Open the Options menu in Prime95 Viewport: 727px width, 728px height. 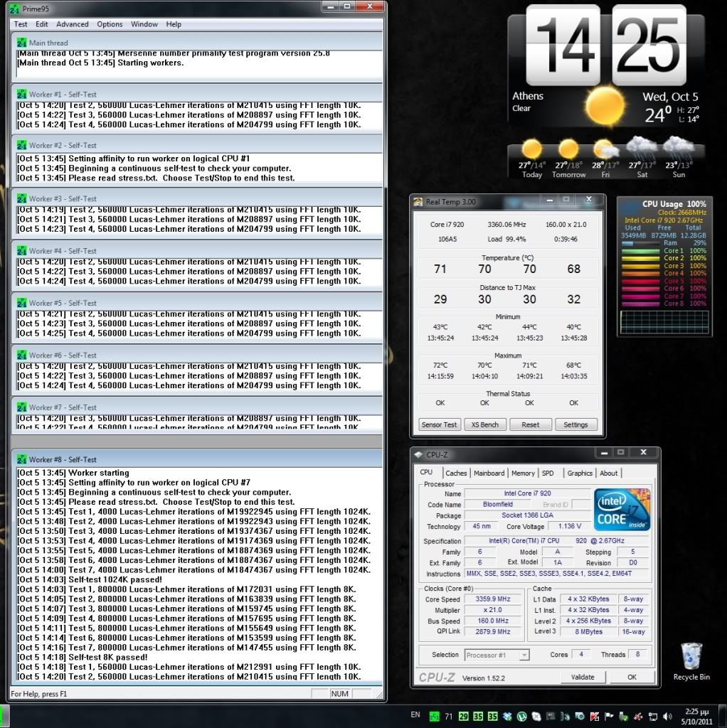point(110,24)
